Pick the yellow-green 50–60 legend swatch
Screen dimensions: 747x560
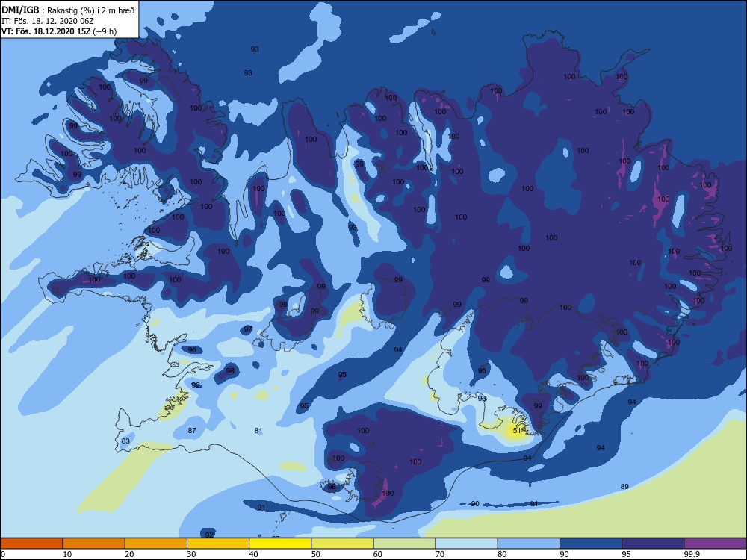(343, 544)
